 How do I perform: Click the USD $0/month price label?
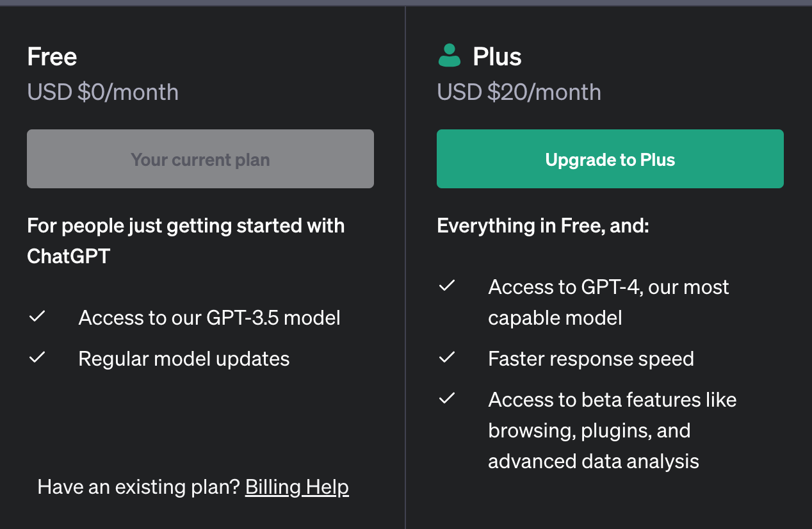[x=103, y=92]
